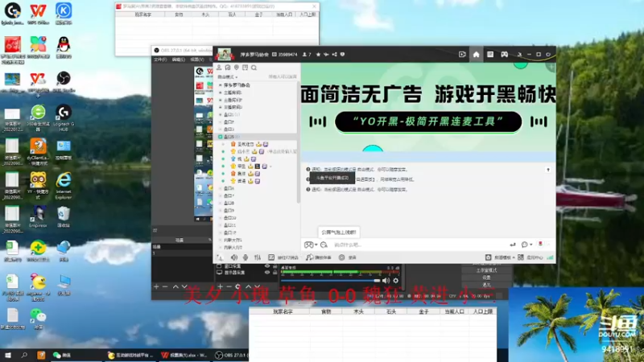Toggle lock for OBS display capture source
The width and height of the screenshot is (644, 362).
(x=275, y=272)
